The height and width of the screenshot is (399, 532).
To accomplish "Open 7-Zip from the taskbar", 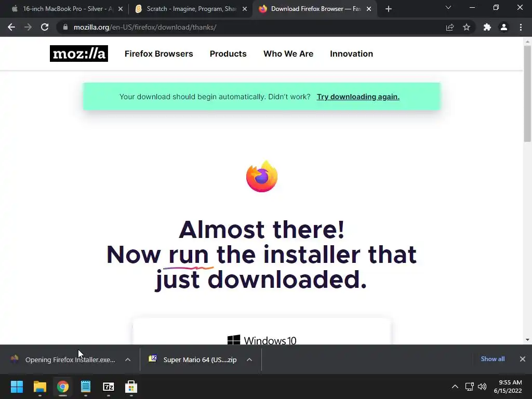I will tap(108, 387).
